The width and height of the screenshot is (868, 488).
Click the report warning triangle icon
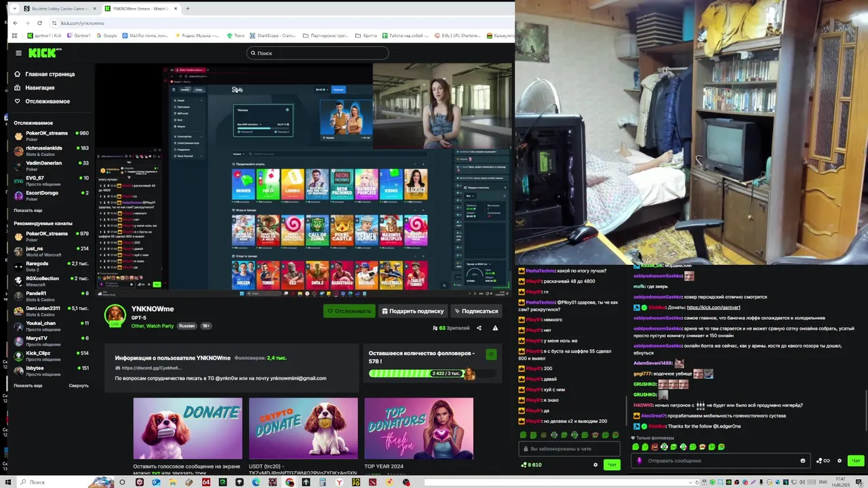[495, 328]
